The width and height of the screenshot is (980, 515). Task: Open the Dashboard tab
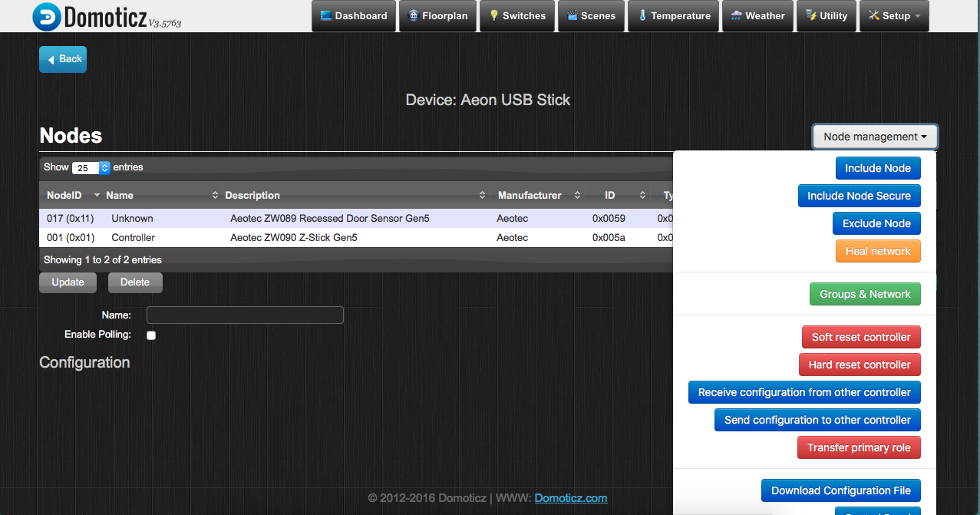pyautogui.click(x=354, y=16)
